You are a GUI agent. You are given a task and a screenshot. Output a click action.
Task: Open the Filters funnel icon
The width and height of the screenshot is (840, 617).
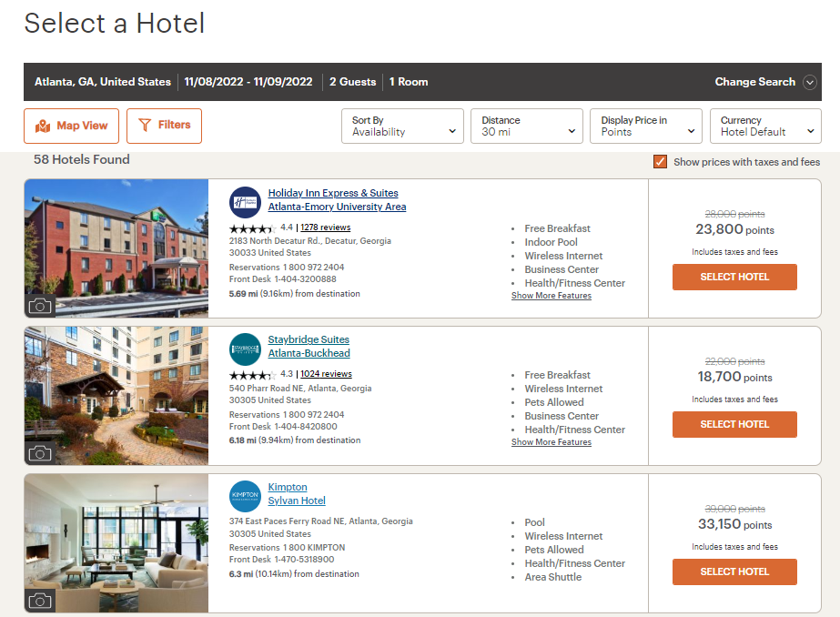[x=145, y=126]
